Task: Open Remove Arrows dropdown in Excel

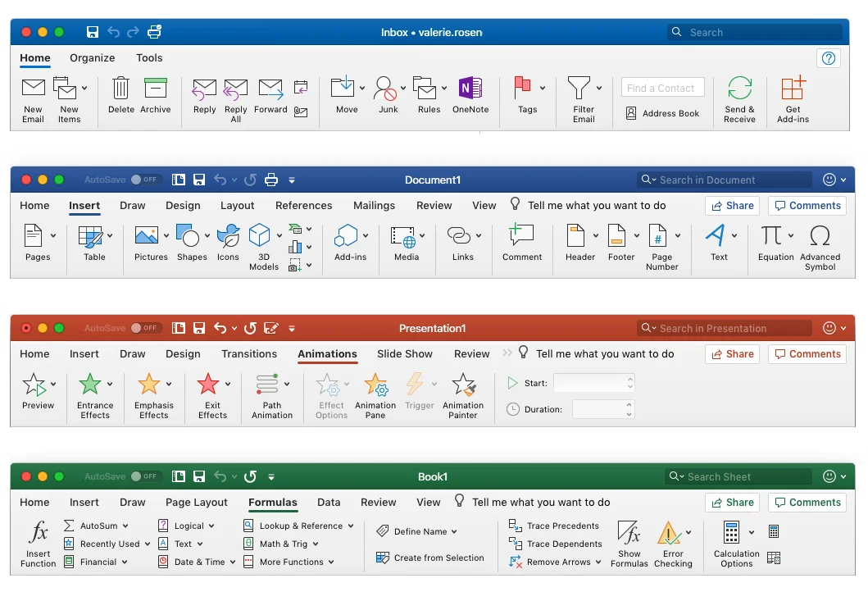Action: [x=598, y=562]
